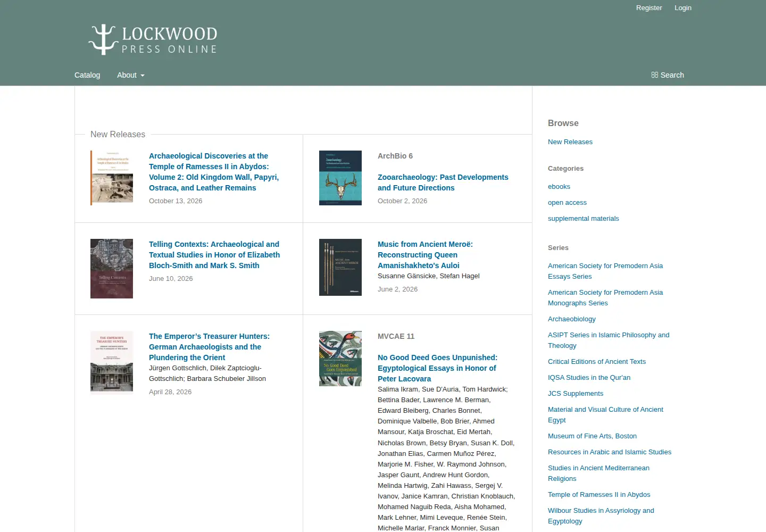
Task: Open Museum of Fine Arts, Boston series
Action: pyautogui.click(x=592, y=436)
